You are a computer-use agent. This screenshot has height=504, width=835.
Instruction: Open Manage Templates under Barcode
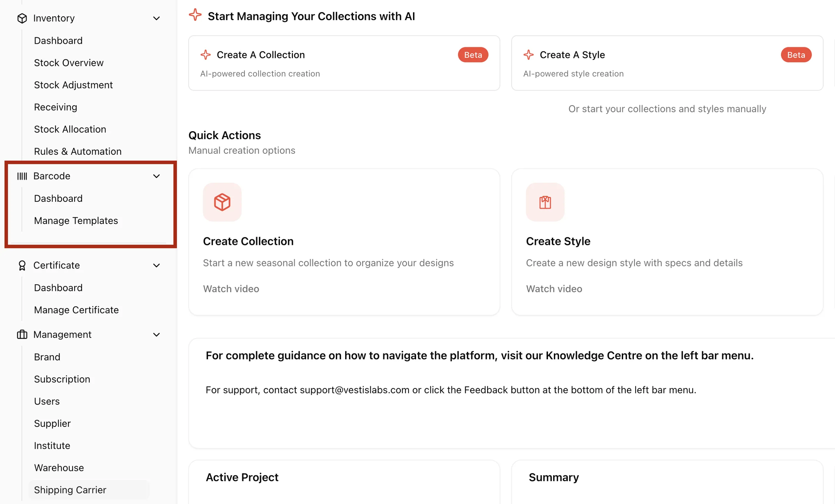pyautogui.click(x=76, y=221)
